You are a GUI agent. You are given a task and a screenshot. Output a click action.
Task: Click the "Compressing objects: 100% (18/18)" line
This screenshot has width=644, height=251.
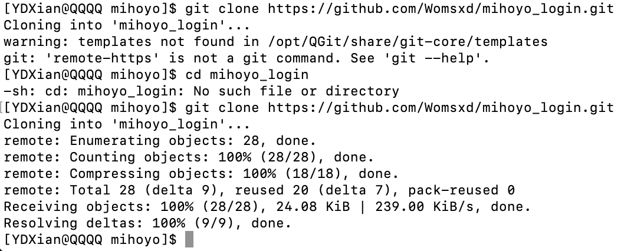[201, 173]
